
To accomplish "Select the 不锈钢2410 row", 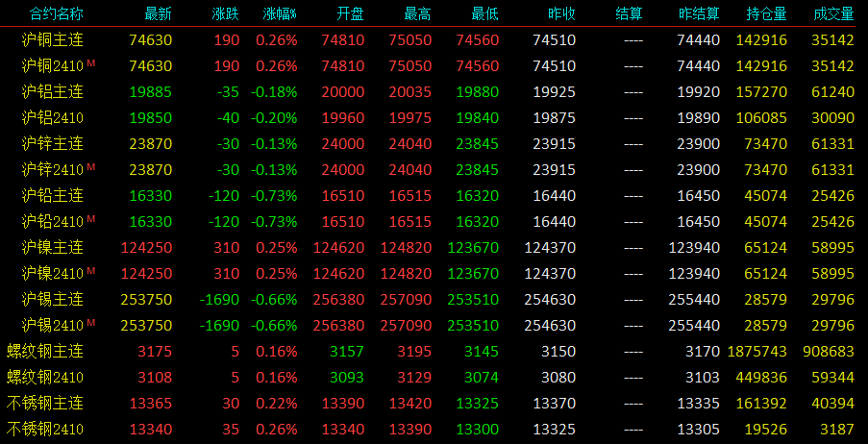I will pyautogui.click(x=434, y=429).
